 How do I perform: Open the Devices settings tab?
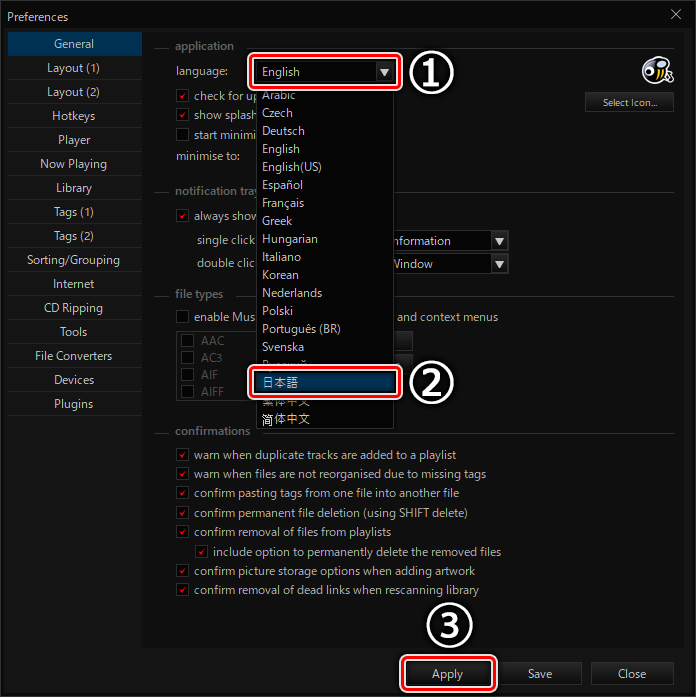pos(74,380)
